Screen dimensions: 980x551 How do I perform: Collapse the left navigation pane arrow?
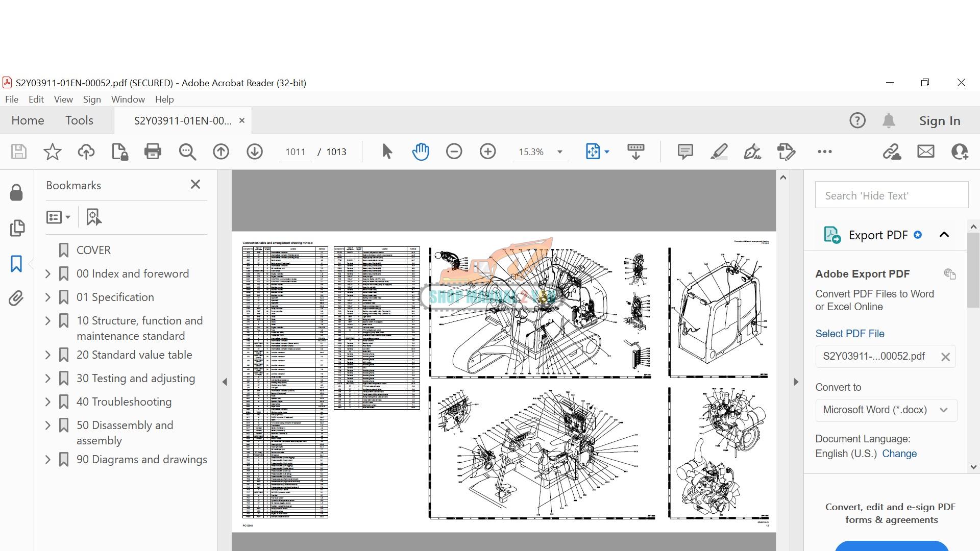tap(225, 382)
